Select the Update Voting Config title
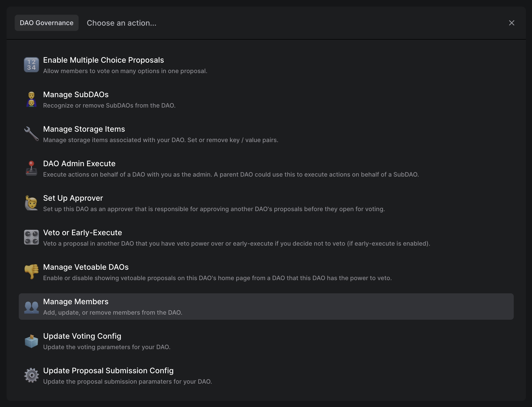Viewport: 532px width, 407px height. 82,336
